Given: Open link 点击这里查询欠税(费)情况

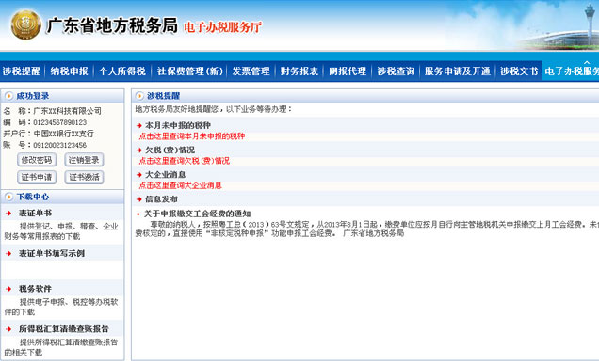Looking at the screenshot, I should [x=185, y=161].
